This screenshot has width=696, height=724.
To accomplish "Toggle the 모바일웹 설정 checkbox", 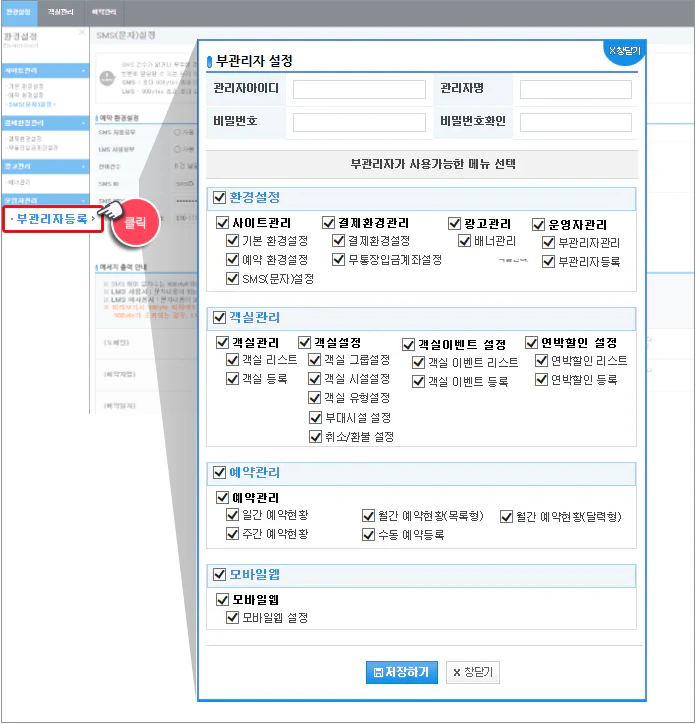I will coord(232,617).
